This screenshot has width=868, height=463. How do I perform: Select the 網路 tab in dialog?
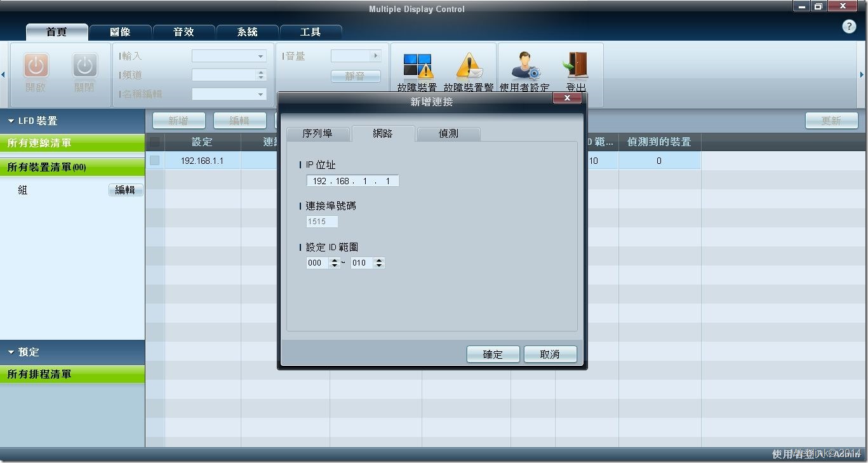(383, 133)
